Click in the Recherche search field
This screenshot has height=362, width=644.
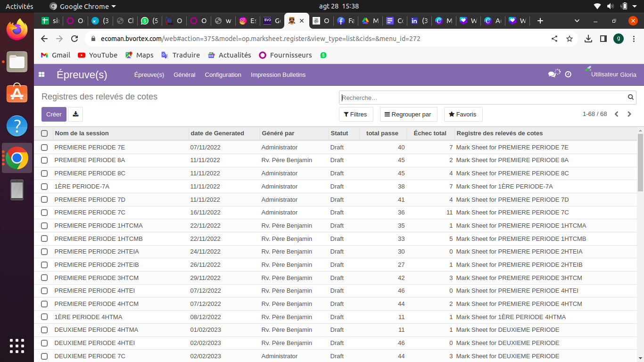(x=481, y=98)
